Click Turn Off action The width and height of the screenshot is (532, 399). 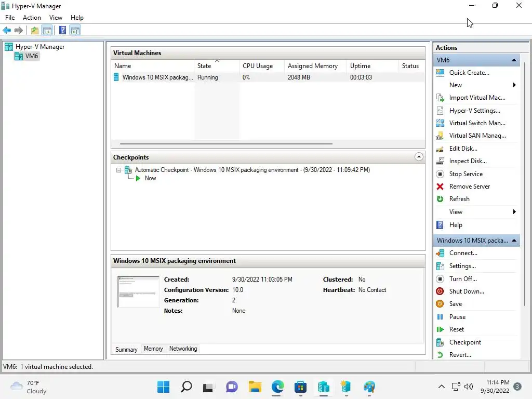463,279
